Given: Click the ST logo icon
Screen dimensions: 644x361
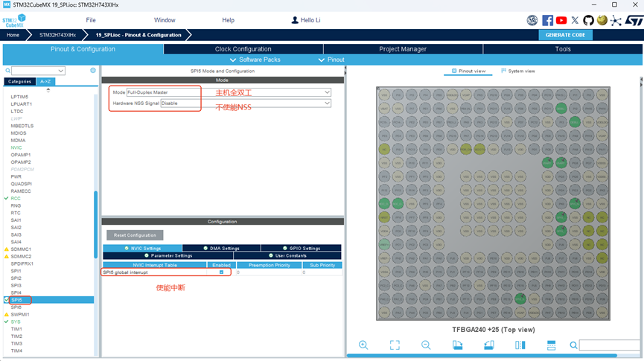Looking at the screenshot, I should point(634,20).
